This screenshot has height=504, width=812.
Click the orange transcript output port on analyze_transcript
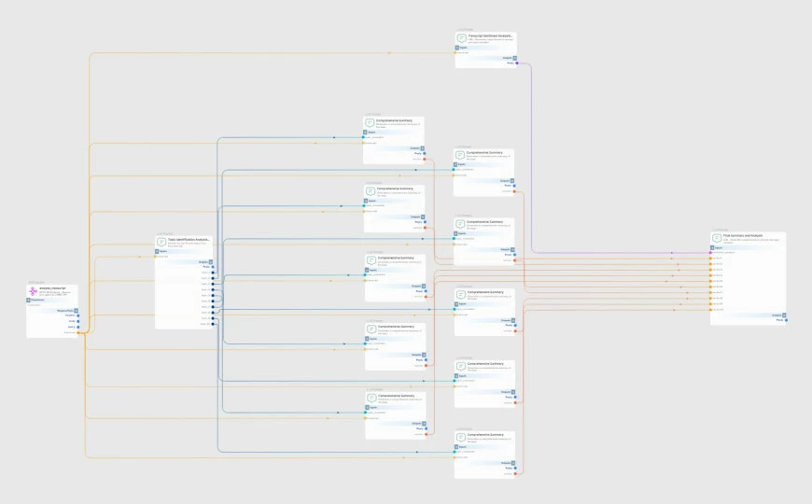[78, 332]
